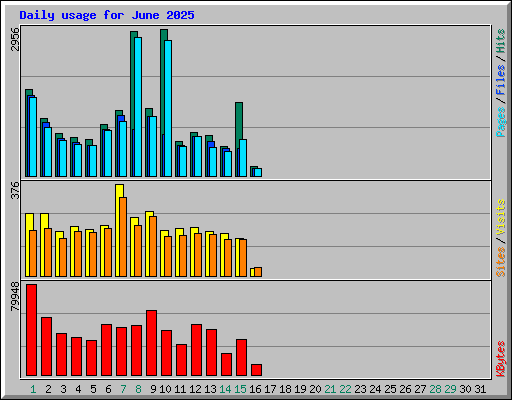Click day 8 on the x-axis

[x=138, y=389]
